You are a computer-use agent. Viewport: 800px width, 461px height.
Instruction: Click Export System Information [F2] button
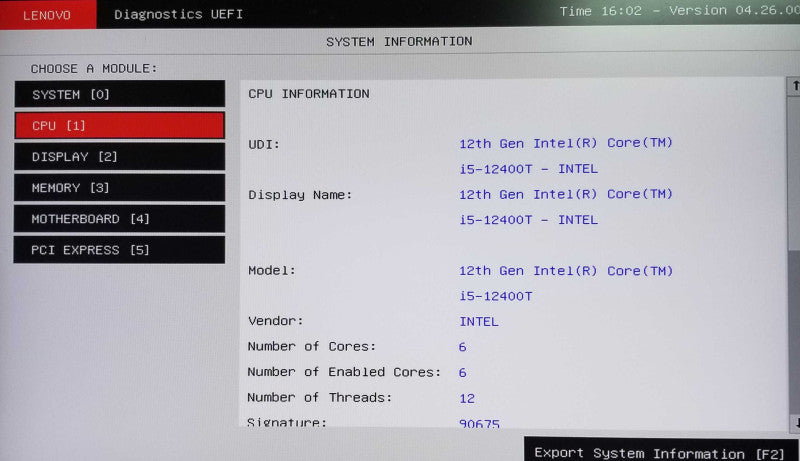pyautogui.click(x=661, y=450)
